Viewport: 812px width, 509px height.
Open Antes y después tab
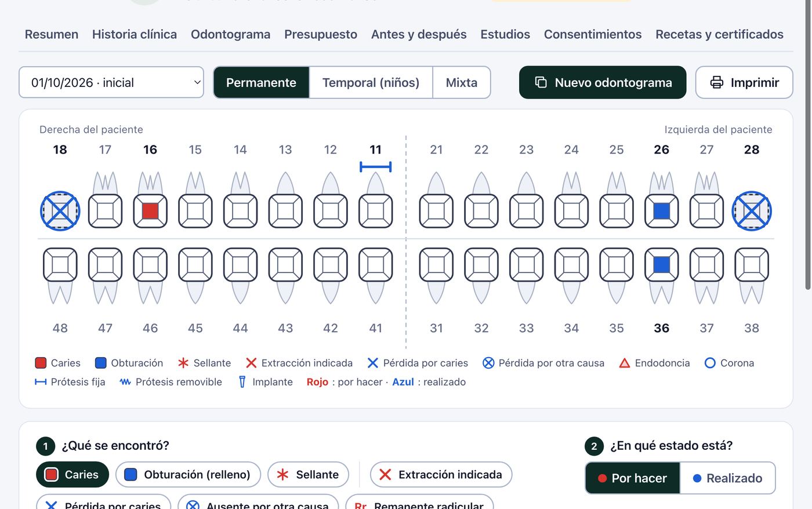[419, 34]
